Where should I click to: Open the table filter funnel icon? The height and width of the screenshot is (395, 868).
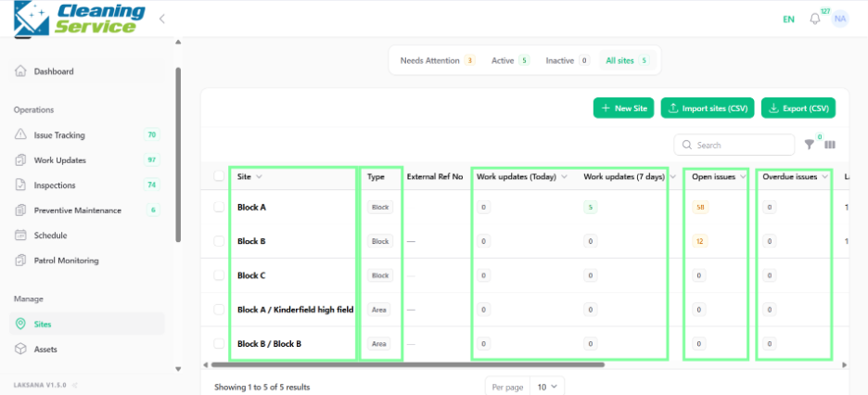810,145
